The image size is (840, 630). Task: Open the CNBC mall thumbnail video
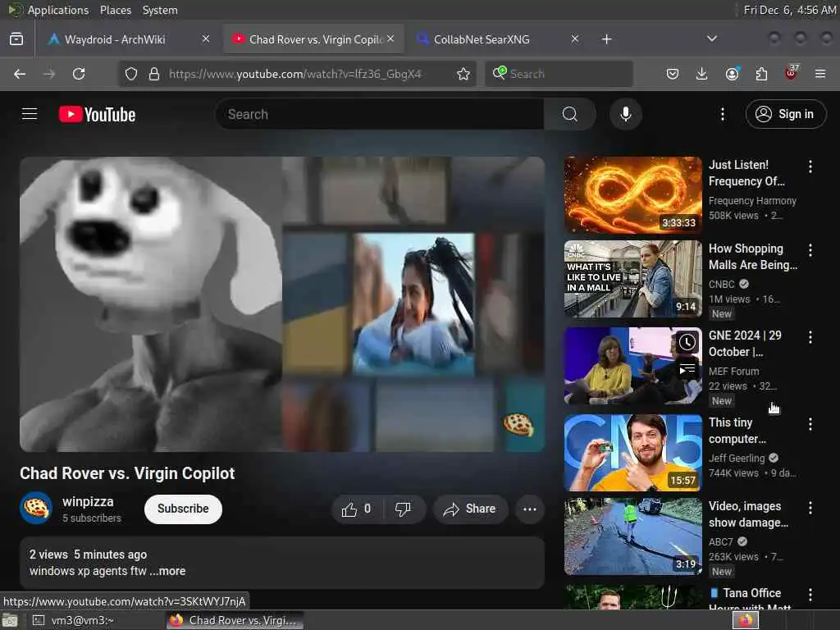click(x=632, y=279)
